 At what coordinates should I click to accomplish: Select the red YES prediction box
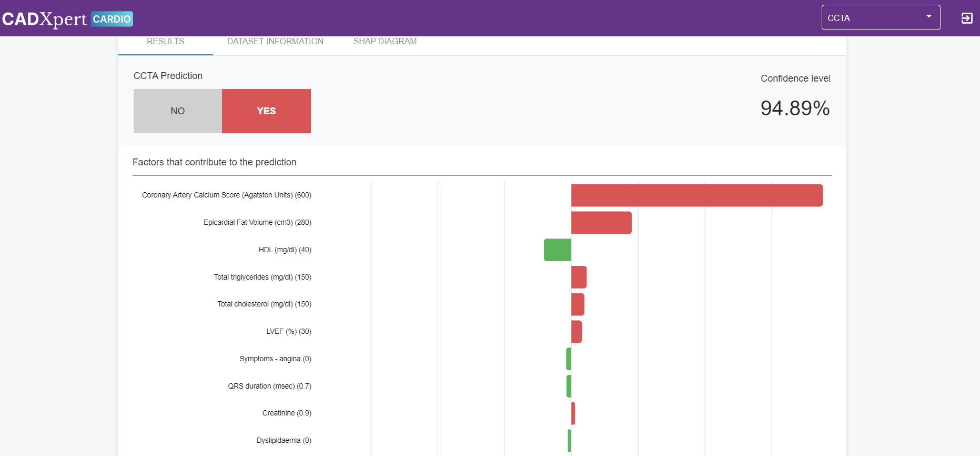tap(266, 111)
